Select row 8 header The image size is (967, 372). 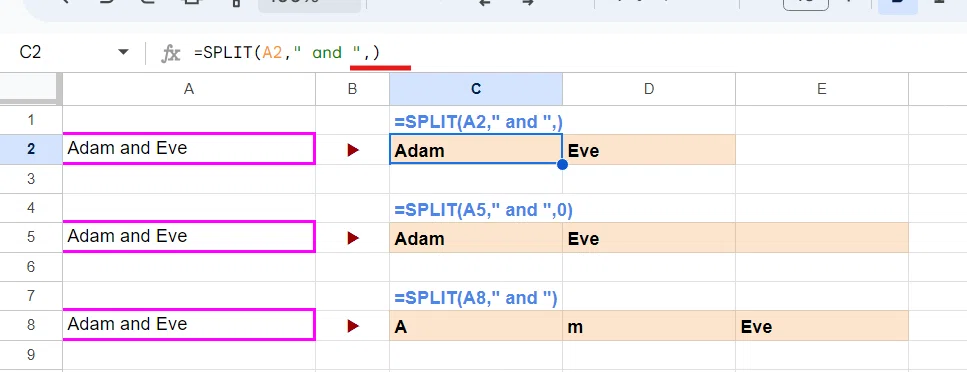(31, 326)
